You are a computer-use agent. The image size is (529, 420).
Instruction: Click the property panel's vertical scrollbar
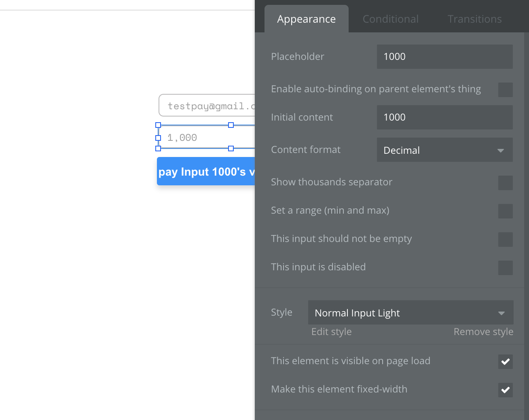point(527,202)
